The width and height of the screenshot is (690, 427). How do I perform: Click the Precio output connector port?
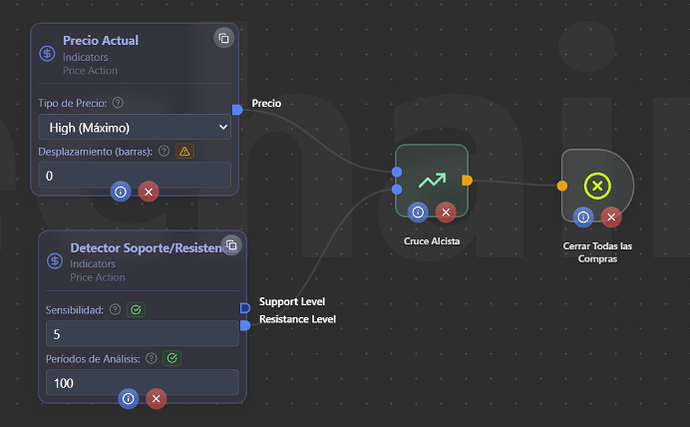click(x=237, y=109)
